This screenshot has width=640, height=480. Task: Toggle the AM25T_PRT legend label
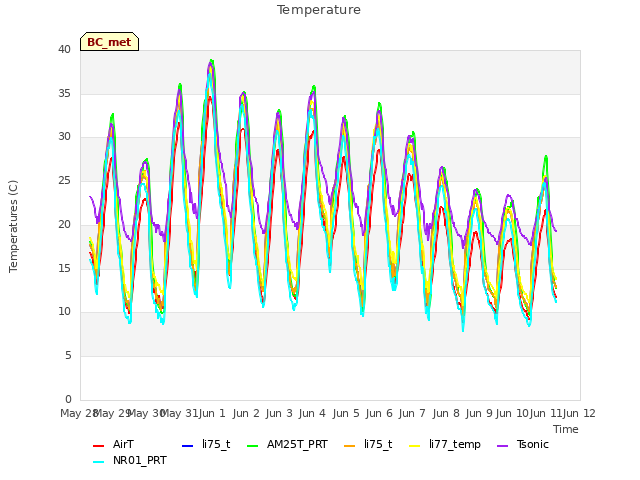[x=297, y=444]
